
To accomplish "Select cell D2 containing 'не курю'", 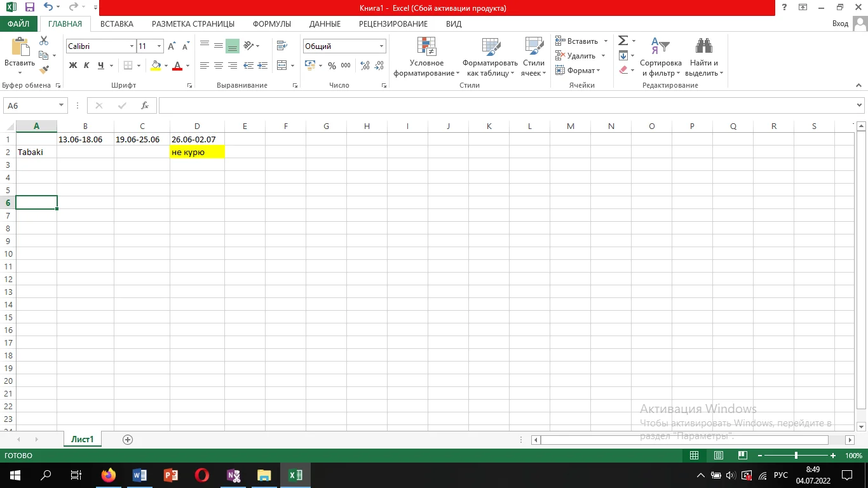I will pyautogui.click(x=197, y=152).
